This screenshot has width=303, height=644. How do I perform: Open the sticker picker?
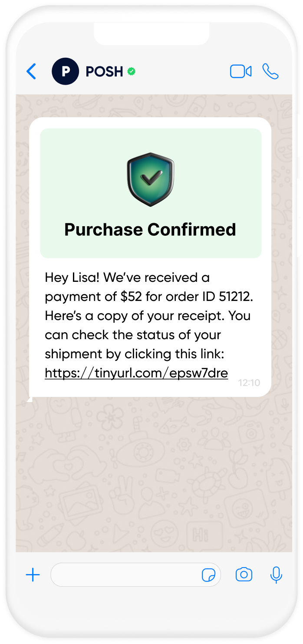(208, 575)
